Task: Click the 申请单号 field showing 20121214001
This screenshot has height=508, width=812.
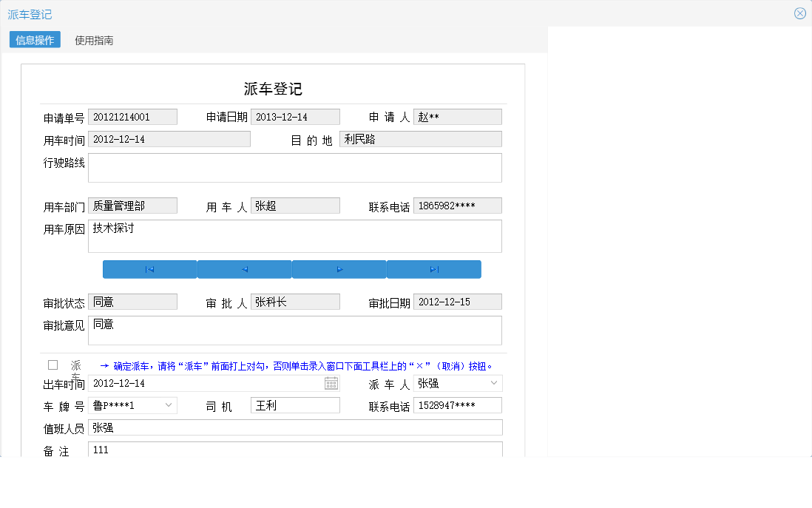Action: [x=132, y=116]
